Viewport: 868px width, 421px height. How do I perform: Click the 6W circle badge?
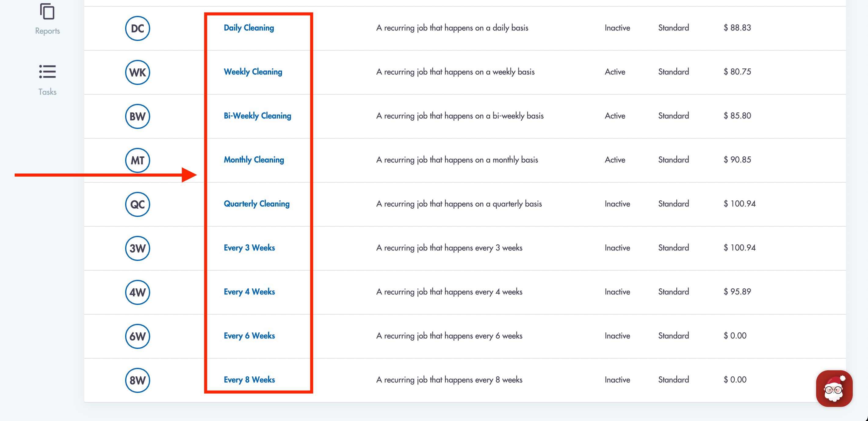click(137, 336)
